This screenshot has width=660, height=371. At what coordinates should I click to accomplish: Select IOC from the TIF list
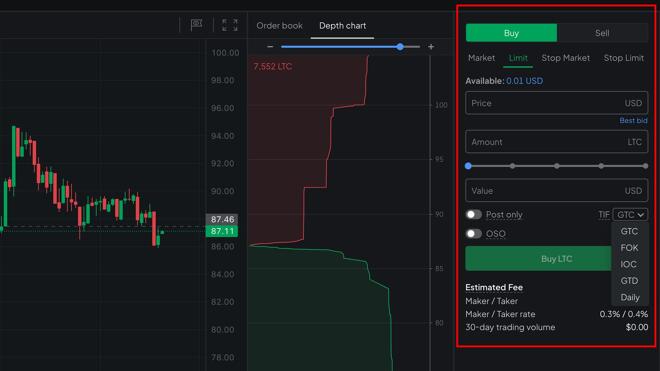629,264
